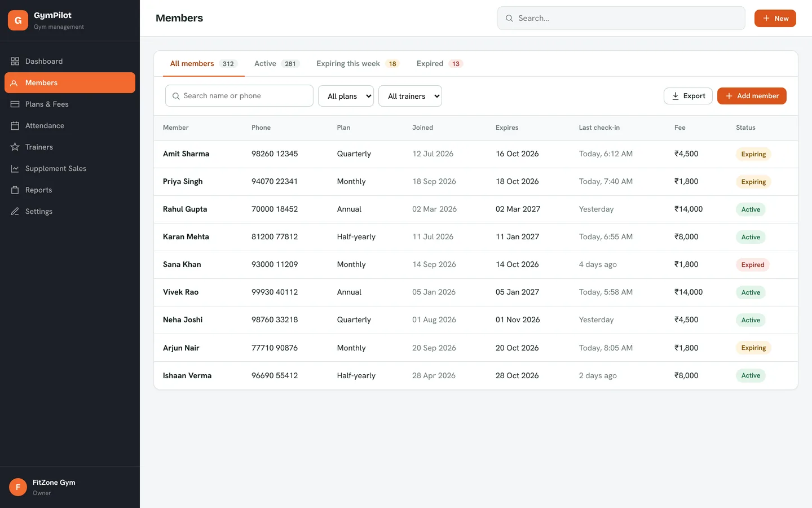Click the Status column header
Image resolution: width=812 pixels, height=508 pixels.
click(745, 128)
